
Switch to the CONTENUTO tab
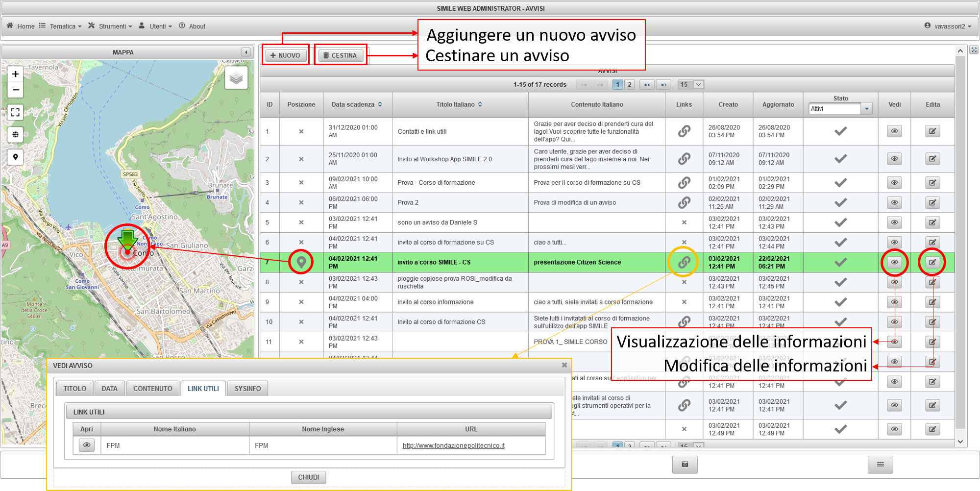[153, 388]
